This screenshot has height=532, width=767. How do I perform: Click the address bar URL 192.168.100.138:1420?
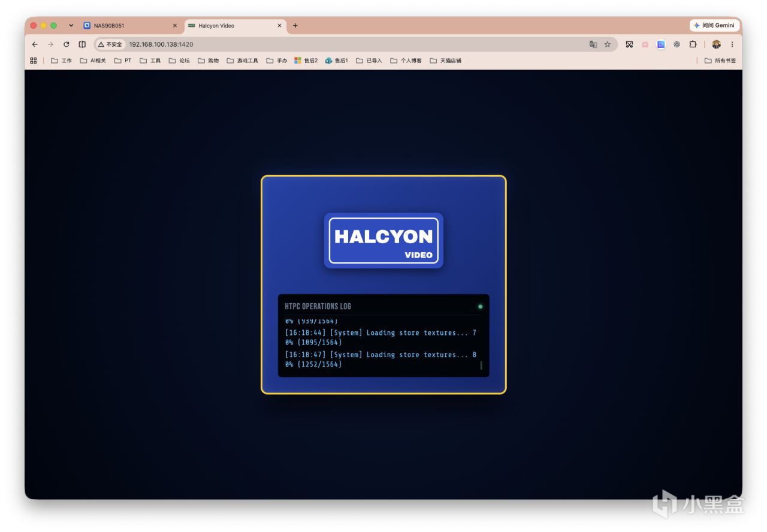161,44
